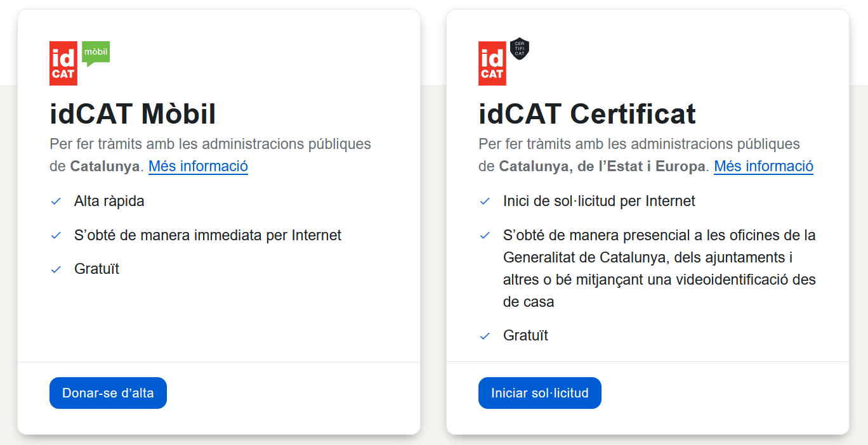Open 'Més informació' link for idCAT Certificat
Image resolution: width=868 pixels, height=445 pixels.
click(763, 166)
